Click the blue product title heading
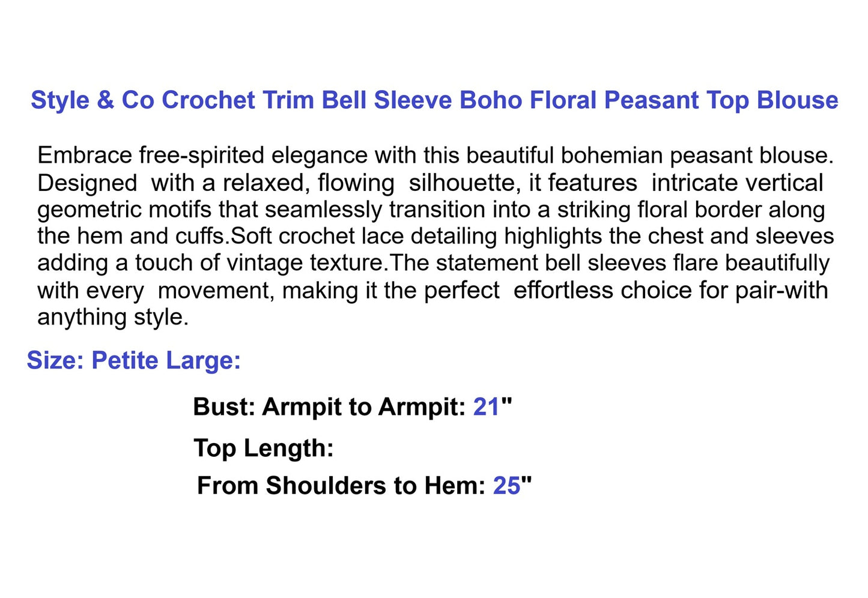Viewport: 868px width, 598px height. click(434, 100)
